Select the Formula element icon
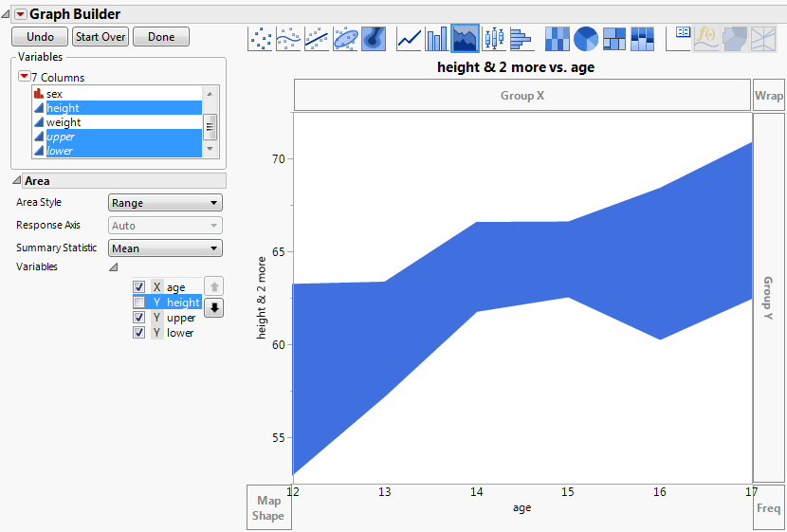 (706, 38)
